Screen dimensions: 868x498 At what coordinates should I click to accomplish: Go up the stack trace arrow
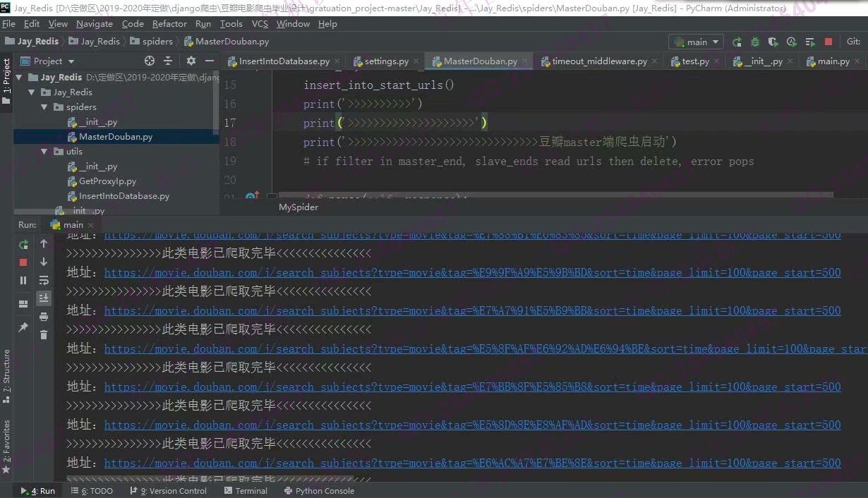tap(44, 243)
